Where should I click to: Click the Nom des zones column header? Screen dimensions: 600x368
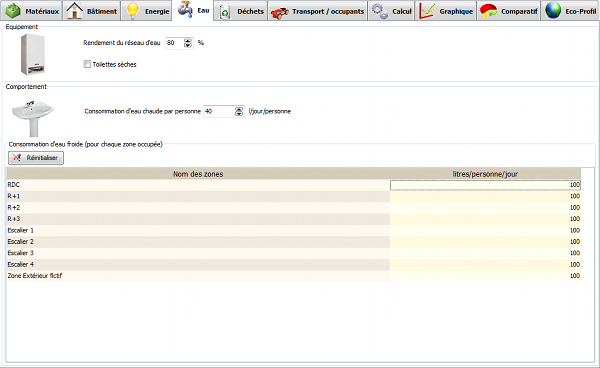coord(198,174)
